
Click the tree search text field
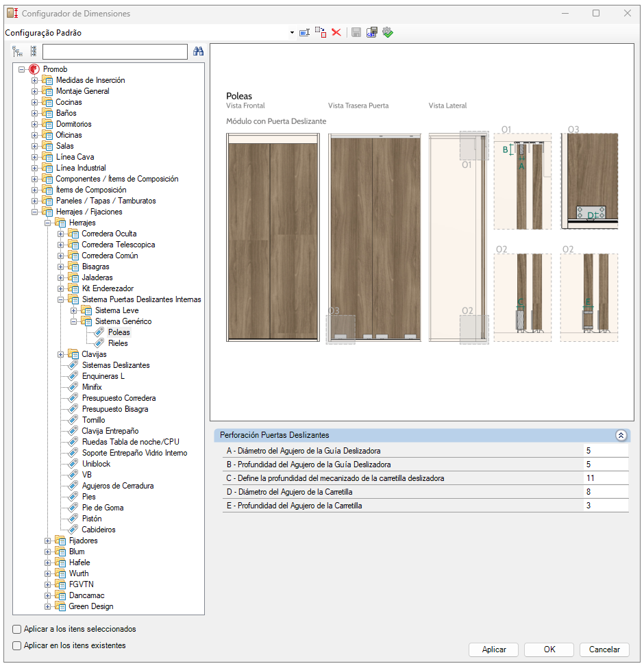tap(115, 51)
